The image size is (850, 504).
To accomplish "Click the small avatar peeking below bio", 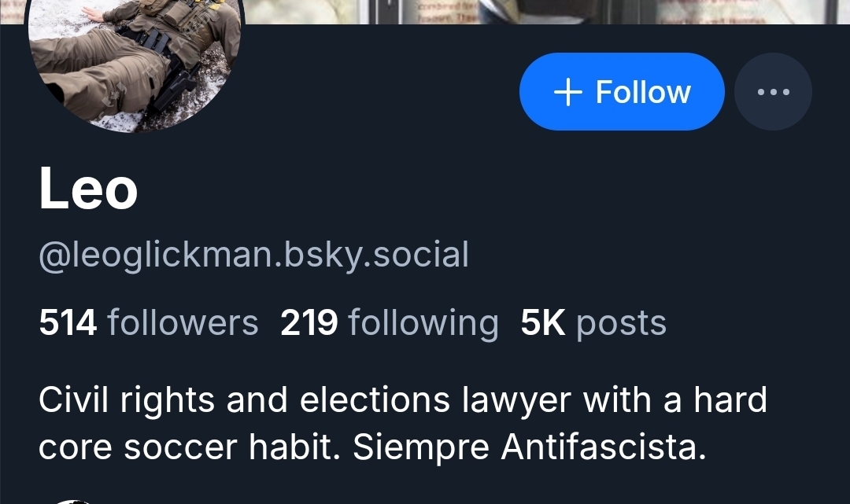I will (72, 500).
